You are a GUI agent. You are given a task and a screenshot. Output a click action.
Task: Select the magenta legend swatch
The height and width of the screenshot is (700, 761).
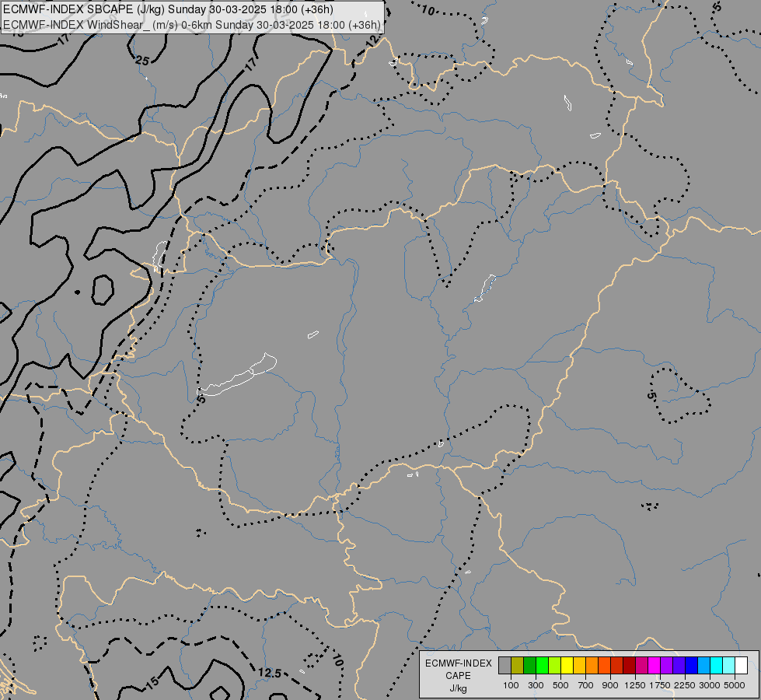655,666
